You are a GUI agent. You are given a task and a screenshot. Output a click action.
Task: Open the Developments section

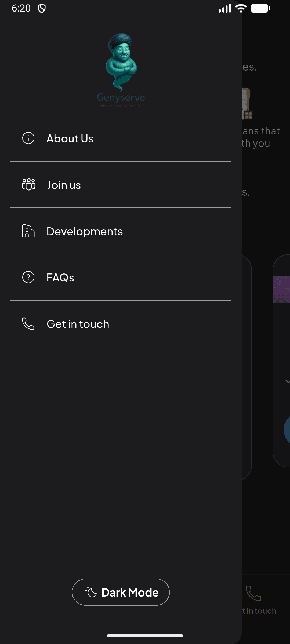(x=85, y=231)
